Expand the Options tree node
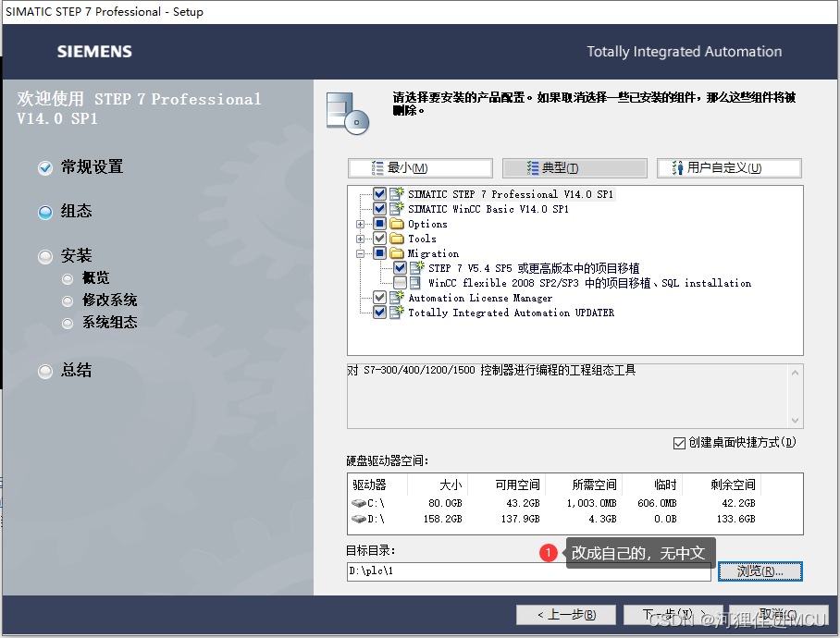The width and height of the screenshot is (840, 638). tap(361, 224)
